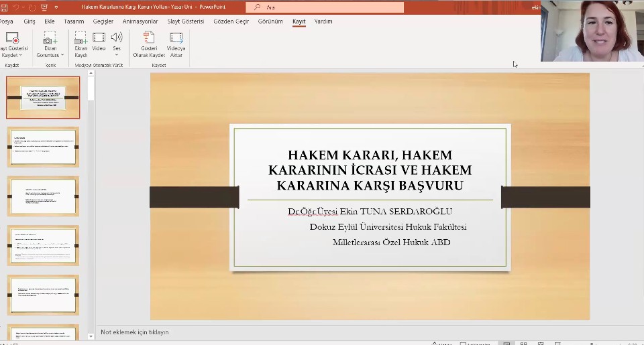Click the Start From Beginning presentation icon
644x345 pixels.
44,7
